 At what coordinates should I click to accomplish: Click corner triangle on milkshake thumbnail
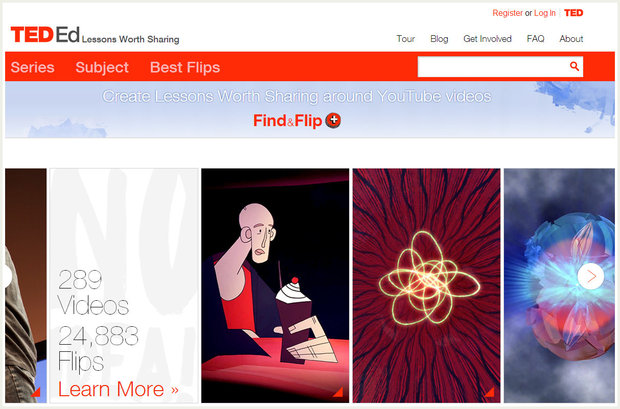tap(338, 392)
